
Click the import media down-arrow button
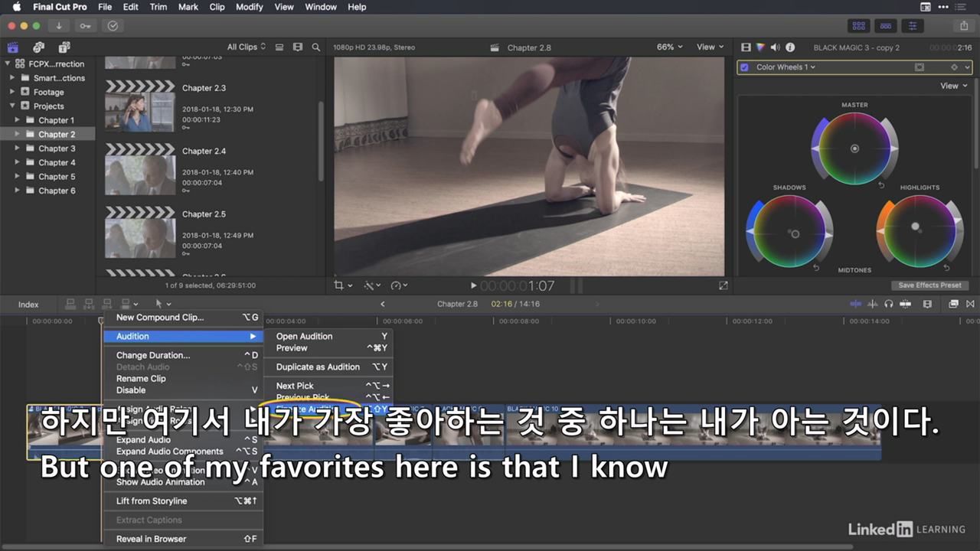pos(59,26)
